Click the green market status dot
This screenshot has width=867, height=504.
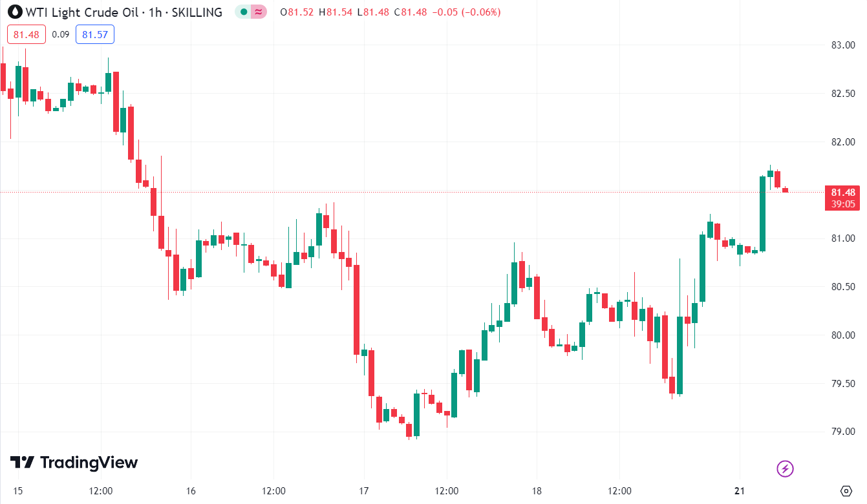tap(243, 12)
